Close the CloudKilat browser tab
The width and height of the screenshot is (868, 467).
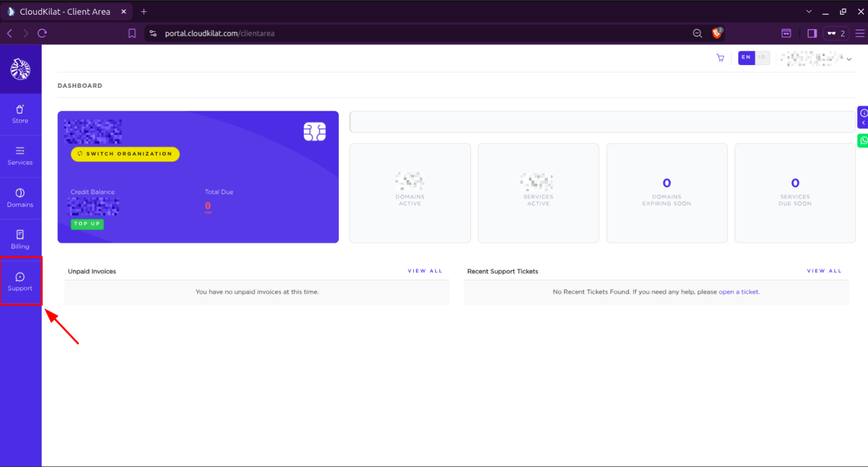(123, 12)
